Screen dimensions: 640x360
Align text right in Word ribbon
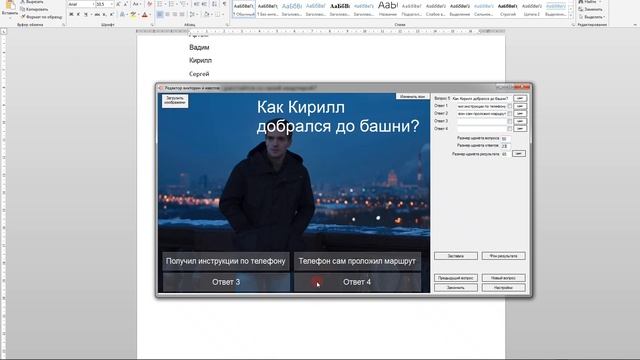(x=175, y=14)
